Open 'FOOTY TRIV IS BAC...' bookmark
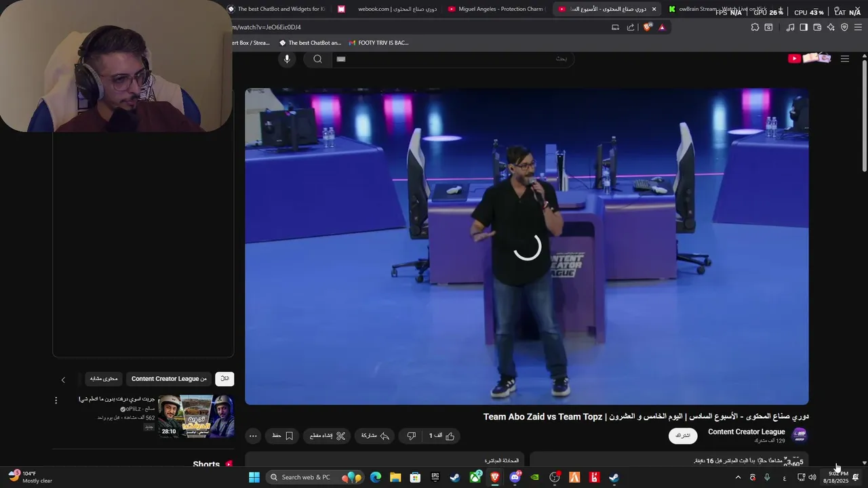The image size is (868, 488). (378, 43)
